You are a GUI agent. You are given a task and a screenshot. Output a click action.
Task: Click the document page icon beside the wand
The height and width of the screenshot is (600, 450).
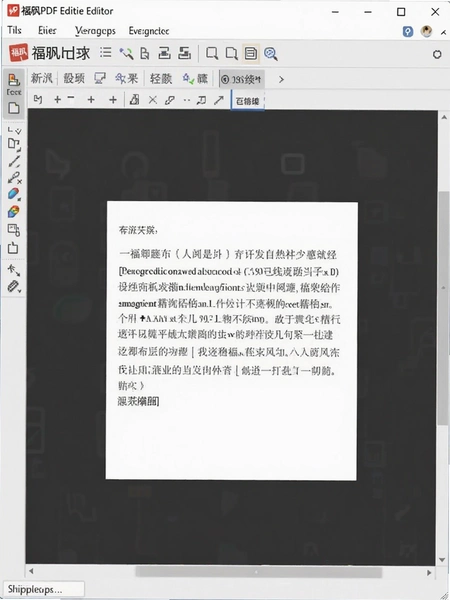tap(145, 53)
